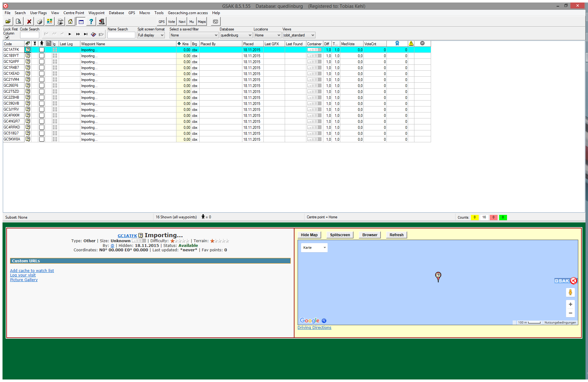This screenshot has height=382, width=588.
Task: Click the Vote toolbar button
Action: pos(171,21)
